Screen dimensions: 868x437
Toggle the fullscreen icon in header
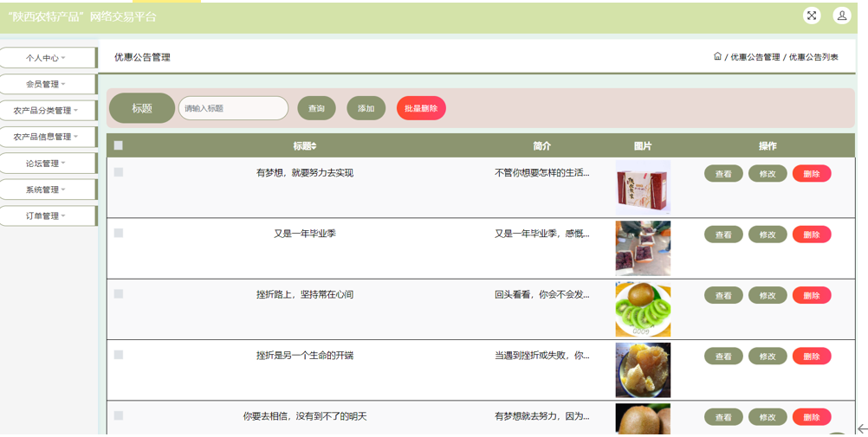[812, 16]
